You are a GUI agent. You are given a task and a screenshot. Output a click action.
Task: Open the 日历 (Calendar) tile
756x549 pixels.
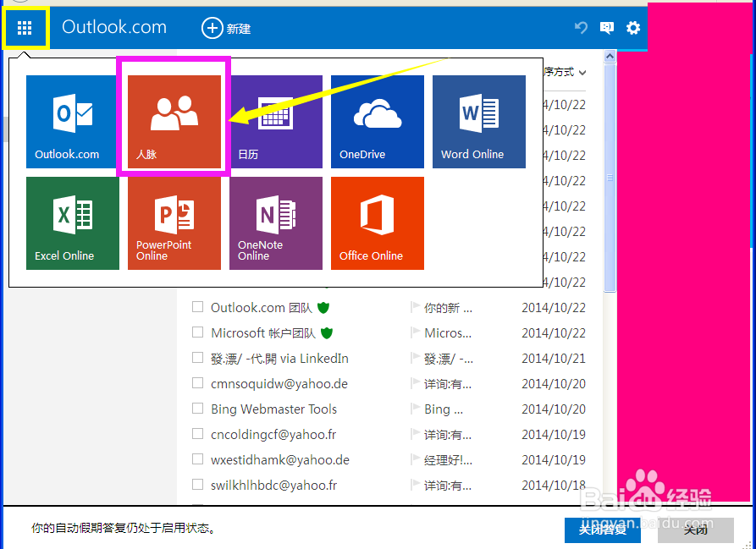[x=276, y=122]
